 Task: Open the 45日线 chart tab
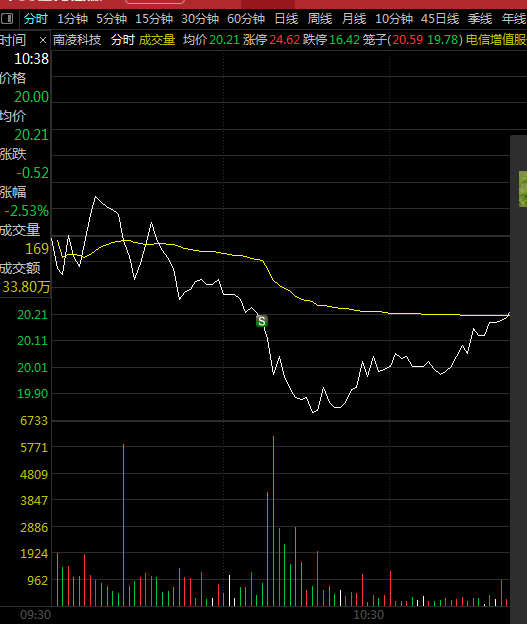(440, 19)
